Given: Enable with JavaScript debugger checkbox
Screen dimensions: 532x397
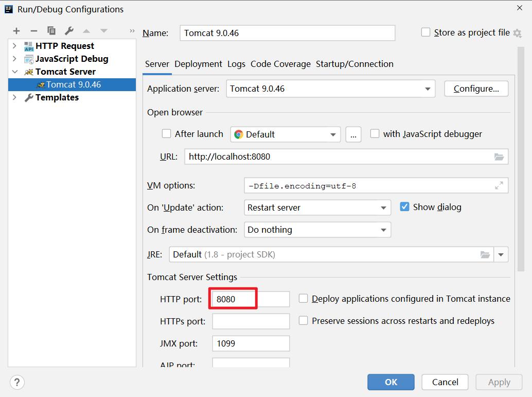Looking at the screenshot, I should coord(375,134).
